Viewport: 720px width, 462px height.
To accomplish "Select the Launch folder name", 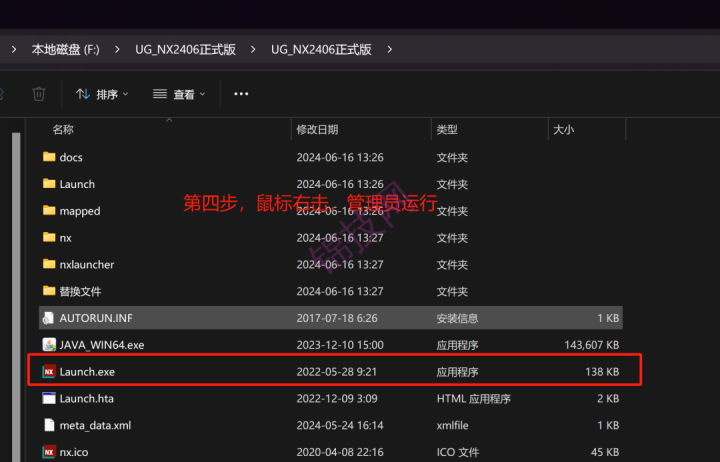I will pyautogui.click(x=77, y=184).
